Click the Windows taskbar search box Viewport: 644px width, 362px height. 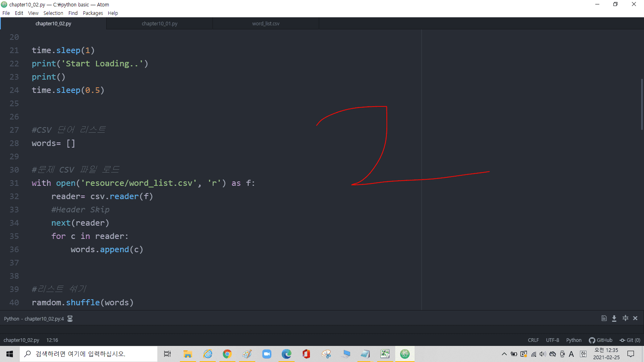(x=89, y=354)
